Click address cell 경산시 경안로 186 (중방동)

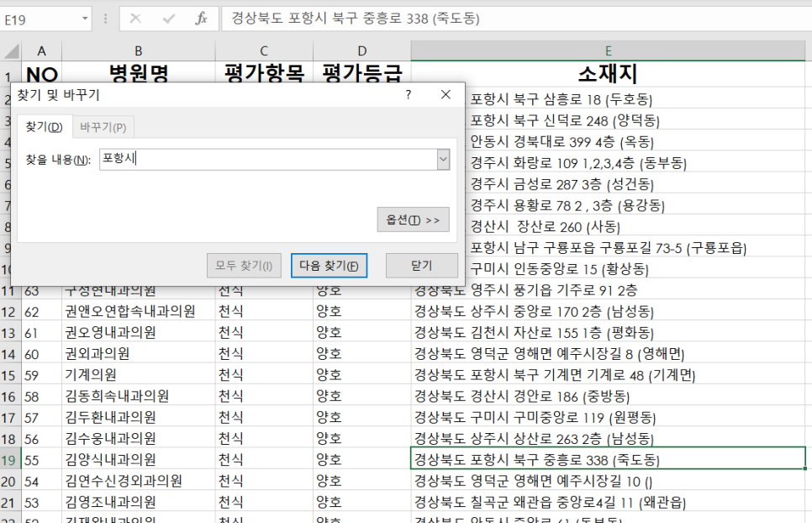608,397
